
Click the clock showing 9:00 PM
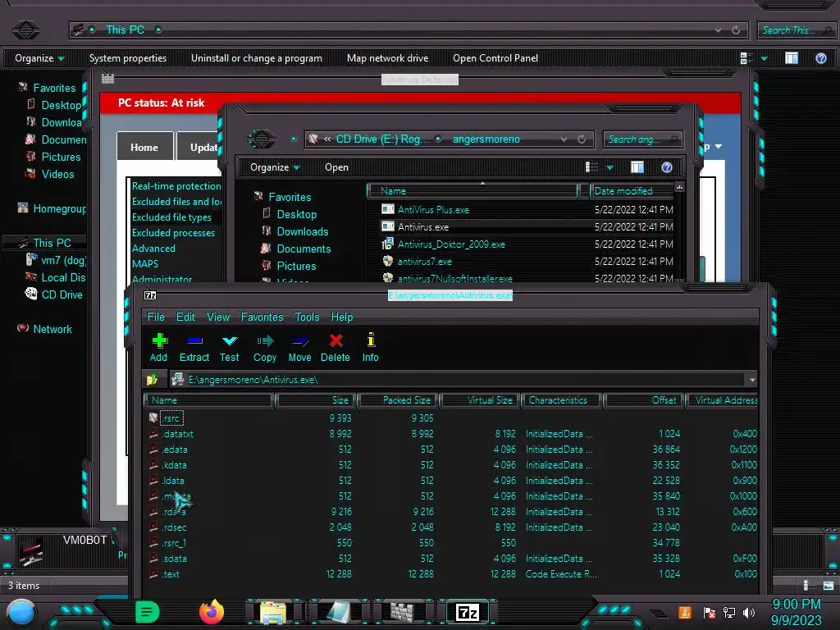[796, 605]
